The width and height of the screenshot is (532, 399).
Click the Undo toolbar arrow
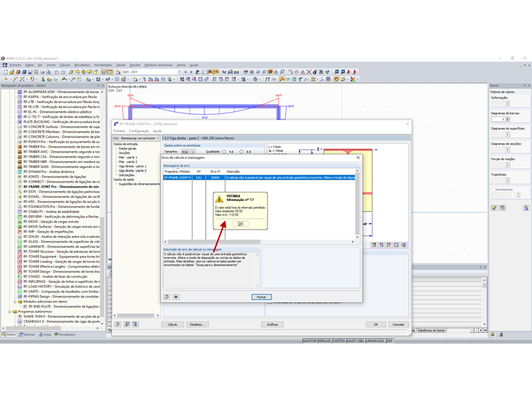pos(57,72)
